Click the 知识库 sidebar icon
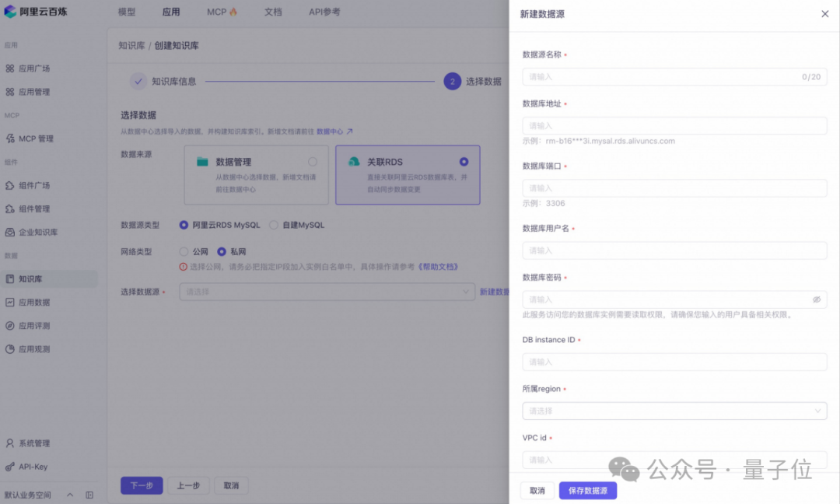 [9, 279]
